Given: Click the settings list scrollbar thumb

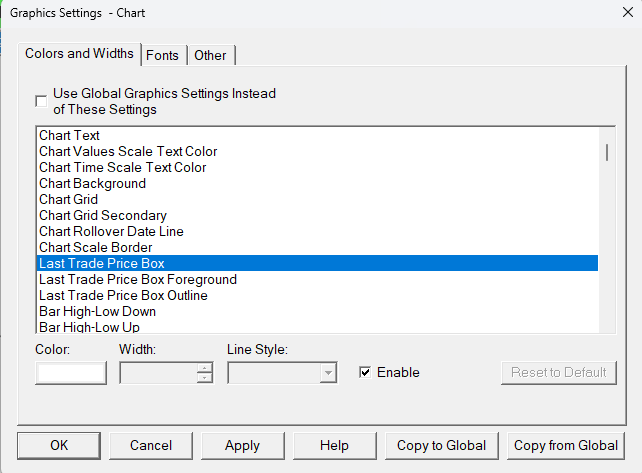Looking at the screenshot, I should pos(607,152).
